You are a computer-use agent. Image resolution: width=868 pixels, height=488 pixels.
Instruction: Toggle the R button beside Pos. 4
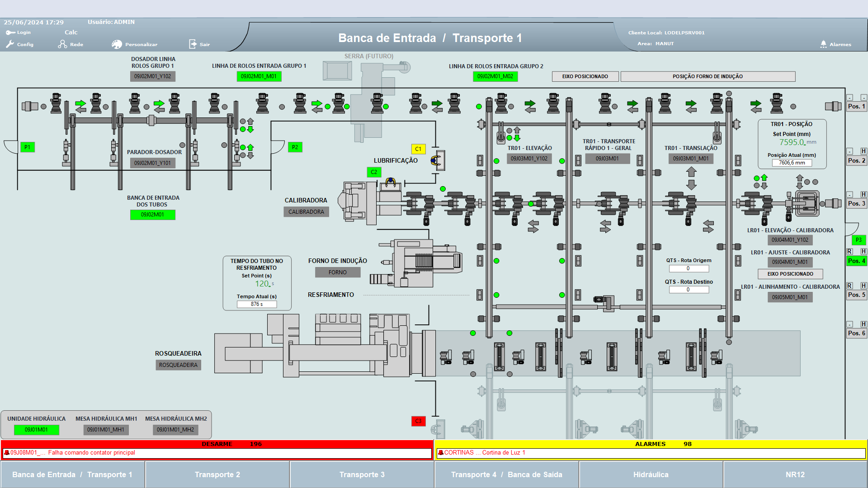click(849, 252)
